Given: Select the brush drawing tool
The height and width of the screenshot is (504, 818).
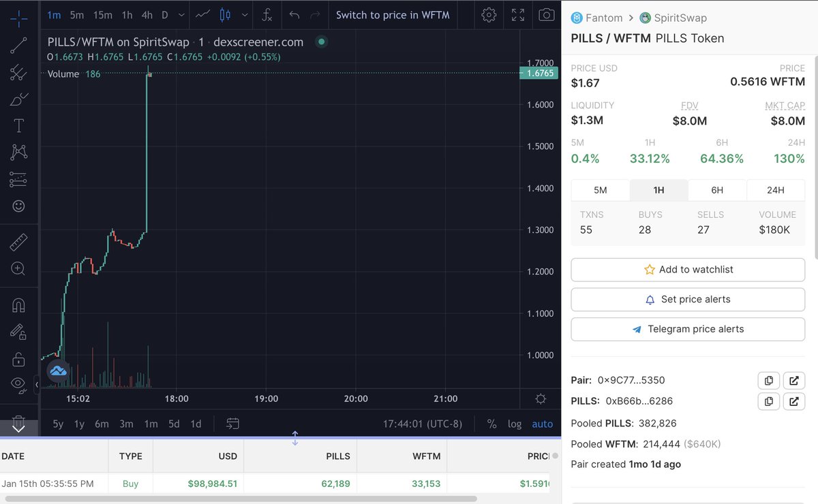Looking at the screenshot, I should (x=18, y=99).
